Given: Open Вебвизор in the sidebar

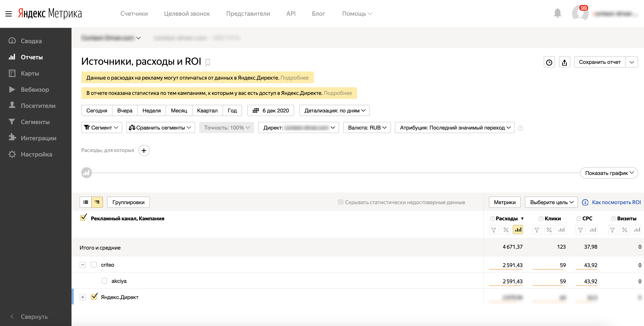Looking at the screenshot, I should (x=35, y=89).
